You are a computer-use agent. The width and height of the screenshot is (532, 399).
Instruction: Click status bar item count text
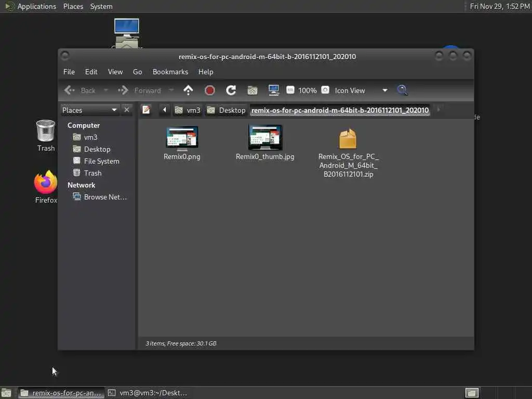point(181,344)
